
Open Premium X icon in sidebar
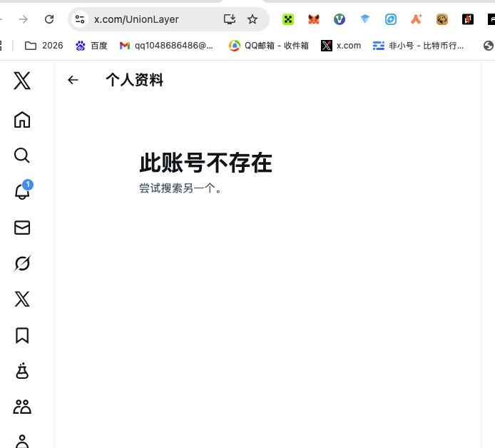tap(22, 299)
